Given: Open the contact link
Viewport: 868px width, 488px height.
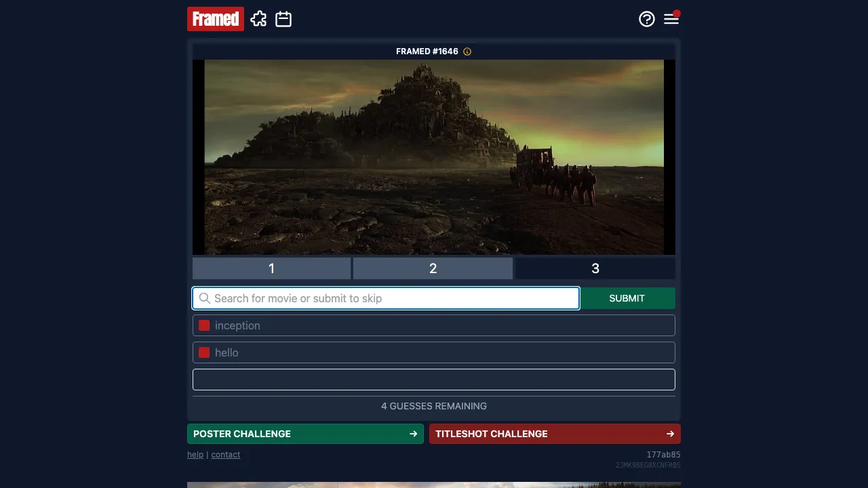Looking at the screenshot, I should click(x=226, y=455).
